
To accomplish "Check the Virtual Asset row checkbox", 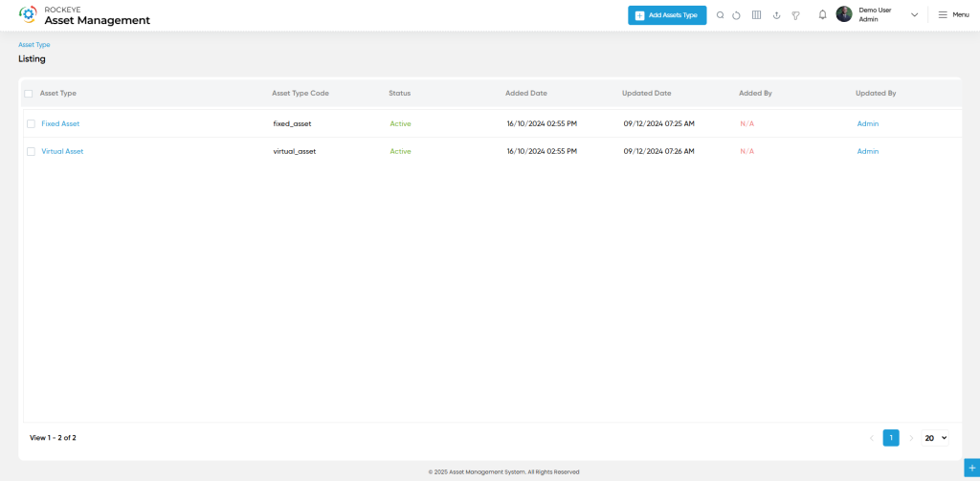I will tap(31, 151).
